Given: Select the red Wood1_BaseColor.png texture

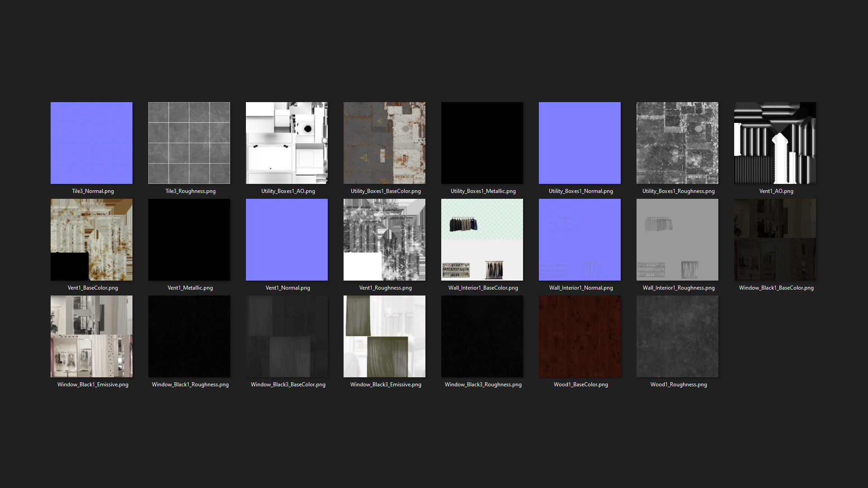Looking at the screenshot, I should point(580,336).
